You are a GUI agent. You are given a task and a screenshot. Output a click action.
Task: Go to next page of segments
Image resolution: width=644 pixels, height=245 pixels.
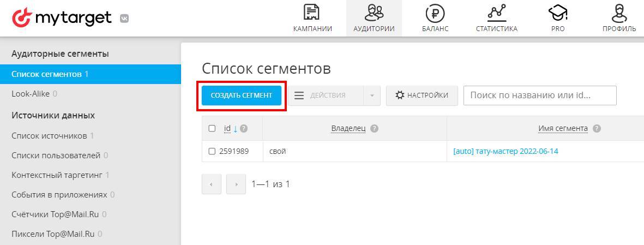(236, 184)
